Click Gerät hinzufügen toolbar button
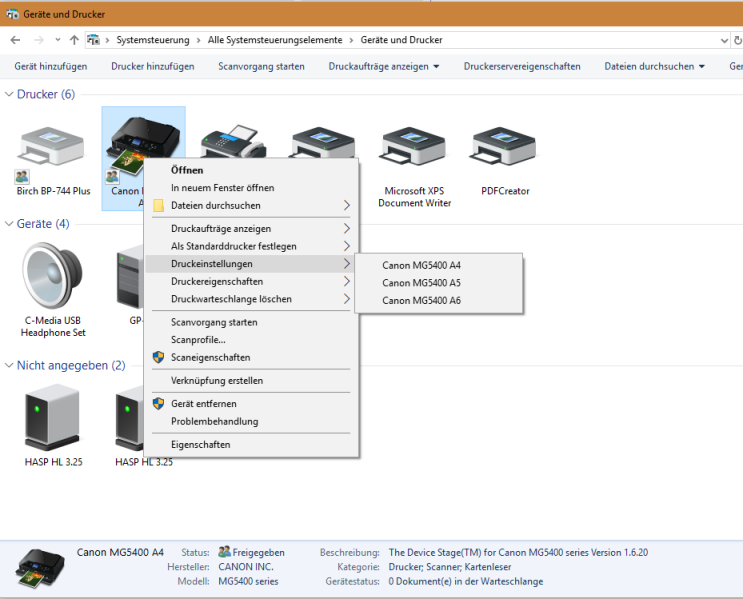The image size is (743, 599). 51,66
